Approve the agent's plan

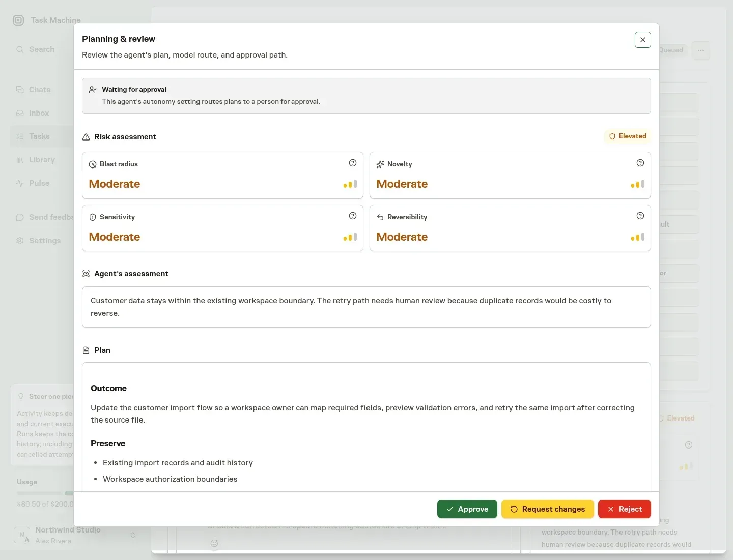[467, 509]
